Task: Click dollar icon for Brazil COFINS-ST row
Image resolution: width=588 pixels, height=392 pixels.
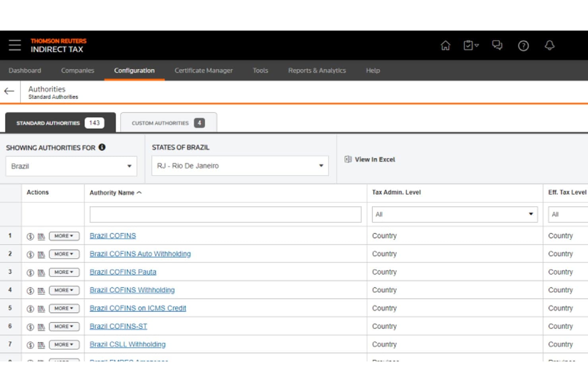Action: pos(30,327)
